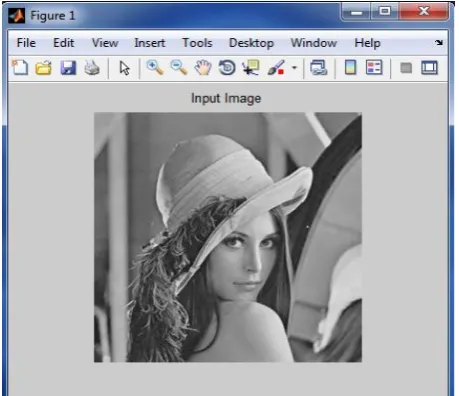Choose the Rotate 3D tool

click(227, 68)
